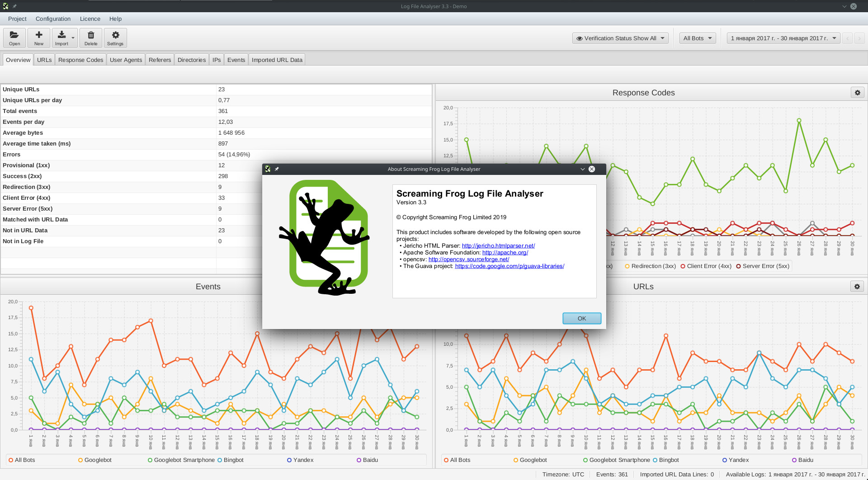
Task: Switch to the Referers tab
Action: 160,60
